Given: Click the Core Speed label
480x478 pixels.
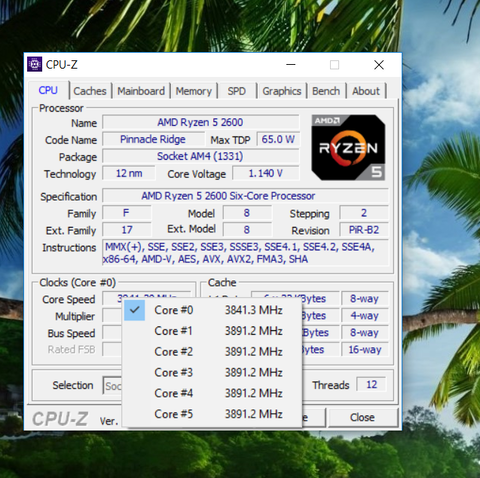Looking at the screenshot, I should 69,299.
